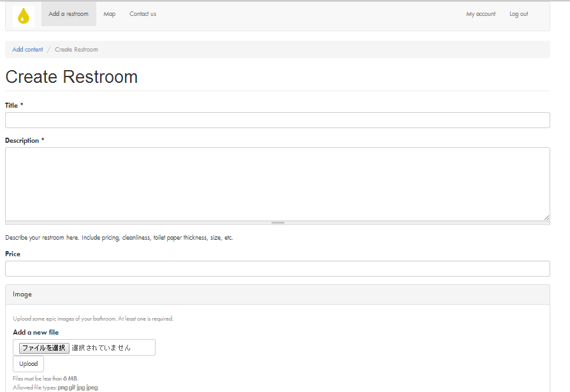Focus the Title text field
This screenshot has height=392, width=570.
point(277,120)
